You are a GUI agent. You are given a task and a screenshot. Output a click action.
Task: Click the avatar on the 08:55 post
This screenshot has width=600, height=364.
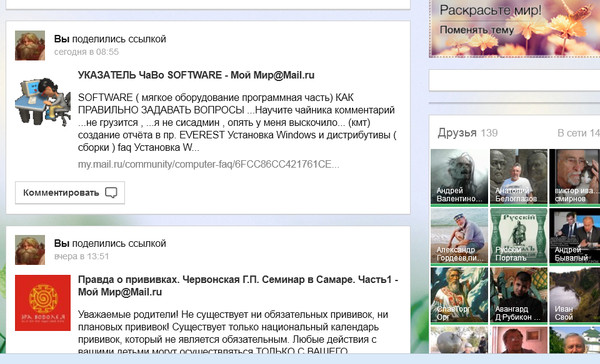tap(30, 46)
